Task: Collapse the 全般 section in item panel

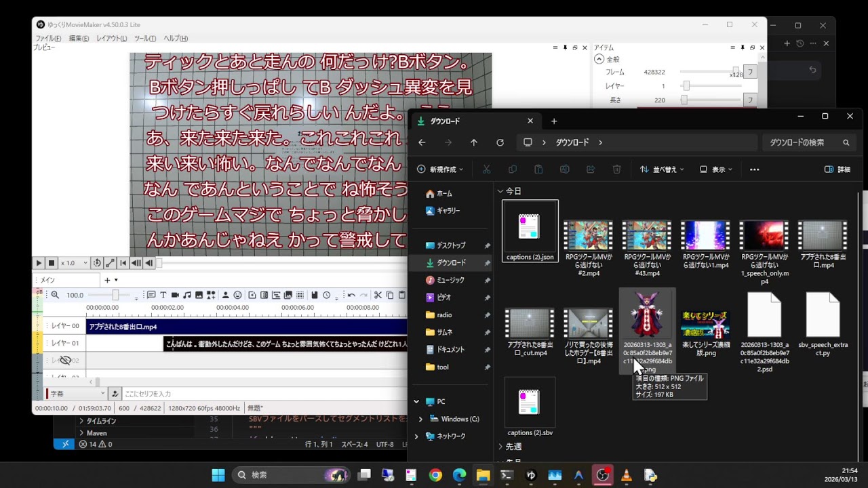Action: click(599, 59)
